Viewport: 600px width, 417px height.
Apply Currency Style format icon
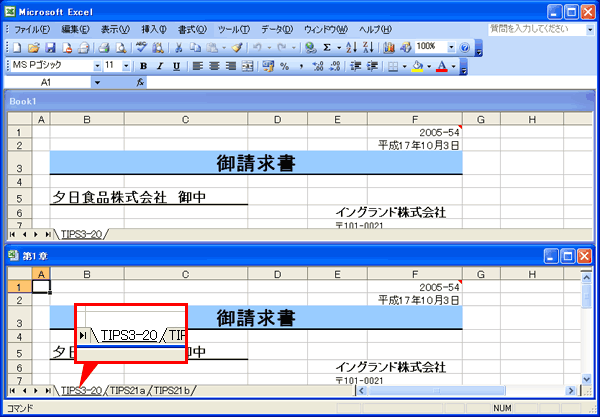click(x=268, y=66)
